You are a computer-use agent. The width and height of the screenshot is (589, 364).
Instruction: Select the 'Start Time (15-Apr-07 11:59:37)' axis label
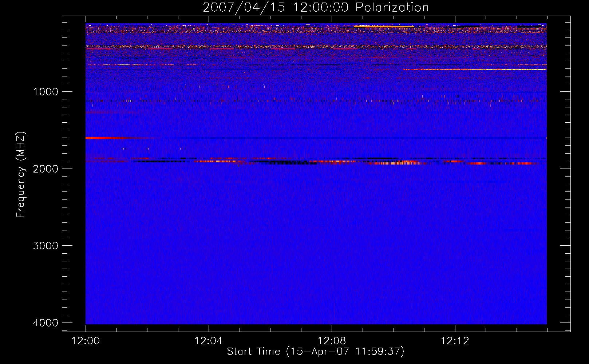[x=316, y=352]
